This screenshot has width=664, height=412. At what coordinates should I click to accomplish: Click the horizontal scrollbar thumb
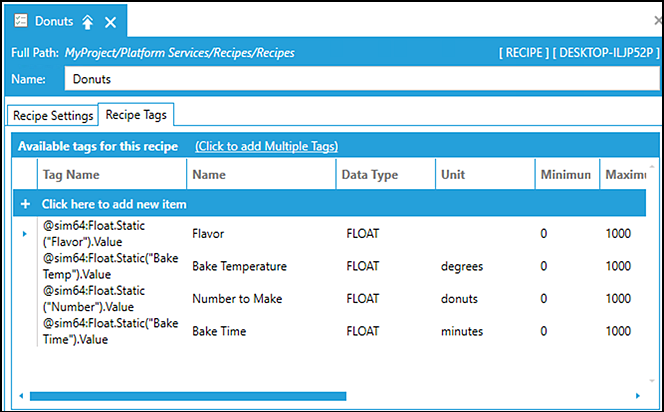(188, 395)
